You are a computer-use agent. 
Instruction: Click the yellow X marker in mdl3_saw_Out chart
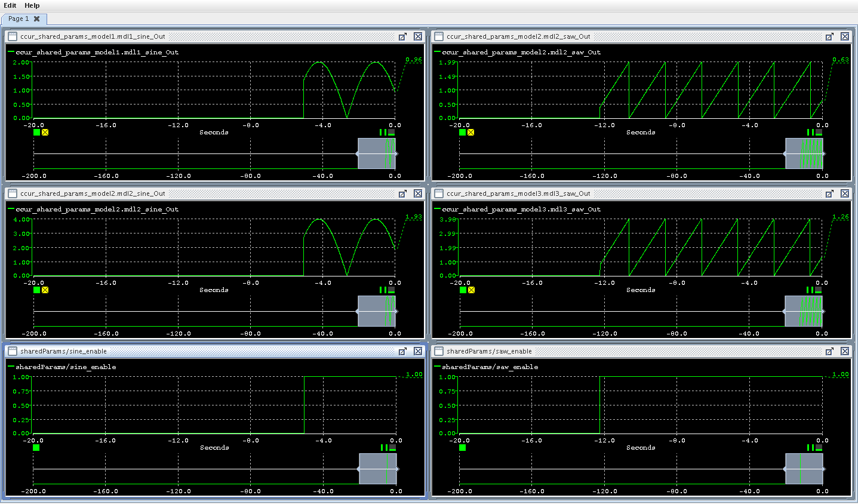click(x=471, y=290)
